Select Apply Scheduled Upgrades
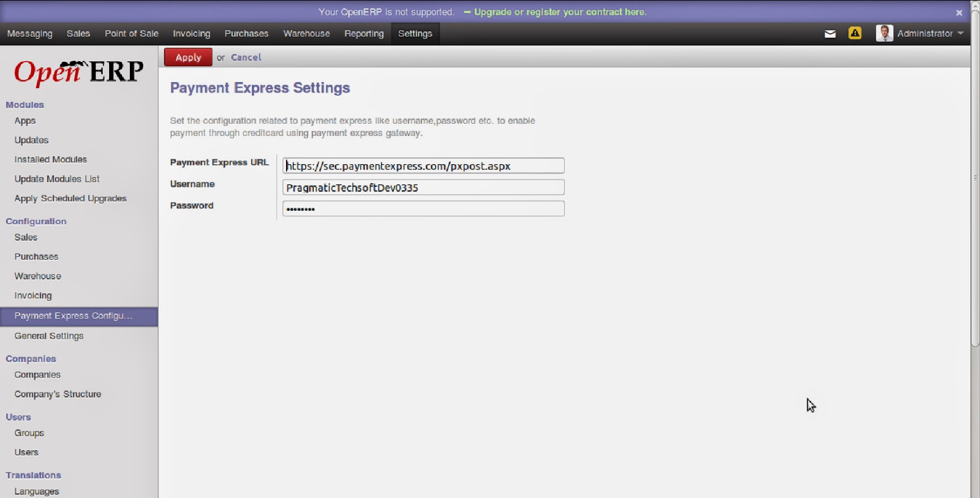This screenshot has height=498, width=980. pos(70,198)
